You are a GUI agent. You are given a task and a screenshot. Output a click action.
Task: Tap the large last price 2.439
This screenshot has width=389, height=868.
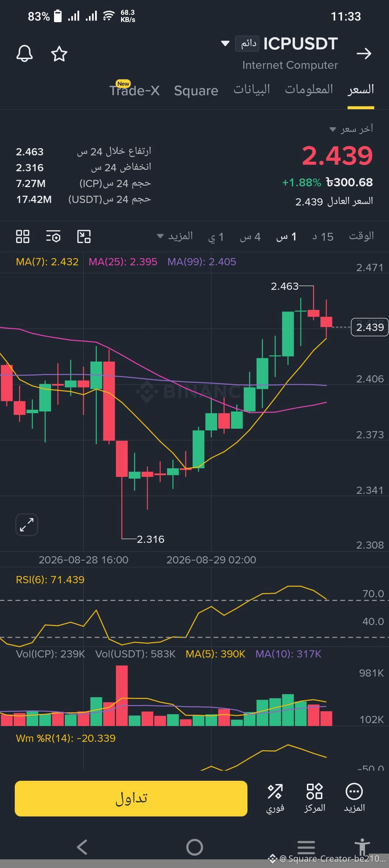click(x=337, y=156)
